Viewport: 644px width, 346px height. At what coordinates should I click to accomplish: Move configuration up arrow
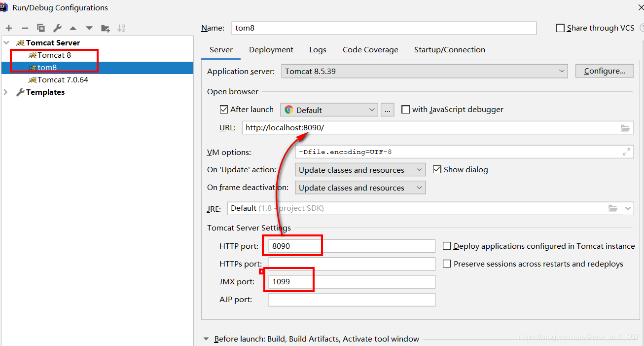point(73,28)
